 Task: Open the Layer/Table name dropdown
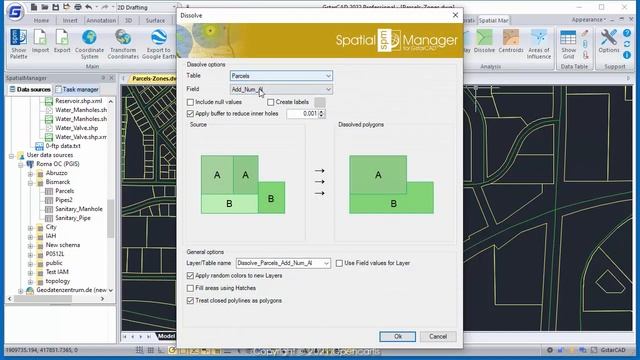point(283,263)
